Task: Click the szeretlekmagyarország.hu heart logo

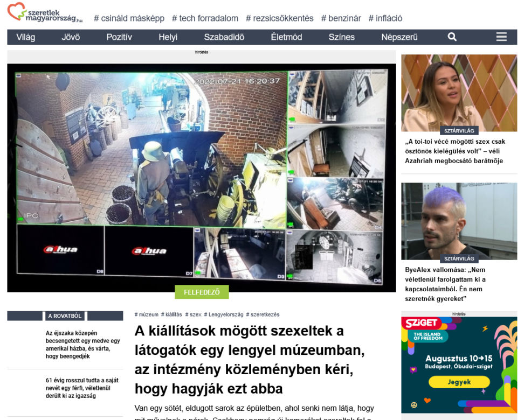Action: click(x=45, y=13)
